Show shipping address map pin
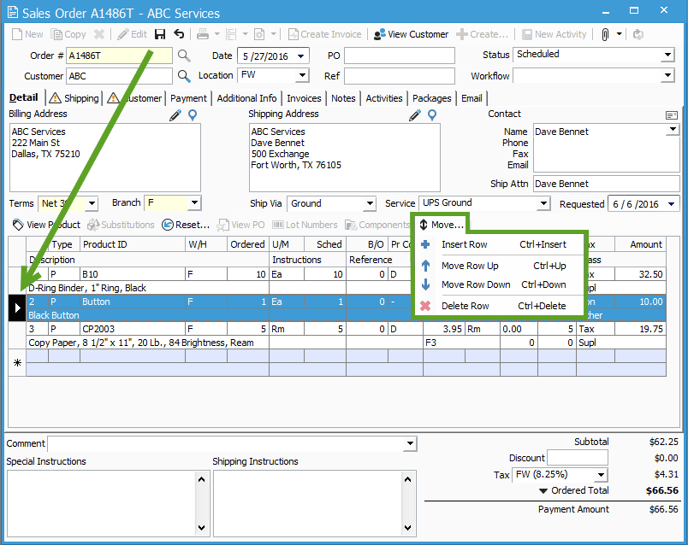Viewport: 688px width, 545px height. [432, 115]
